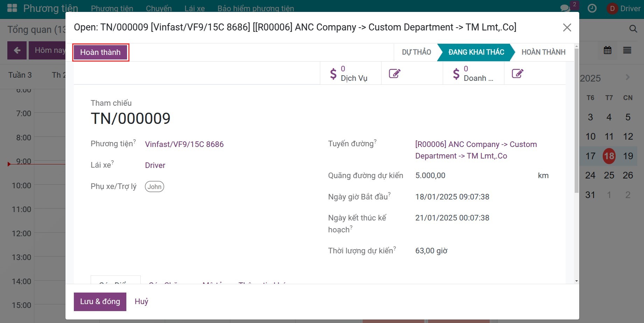Open the Vinfast/VF9/15C 8686 vehicle link
The width and height of the screenshot is (644, 323).
pyautogui.click(x=184, y=144)
